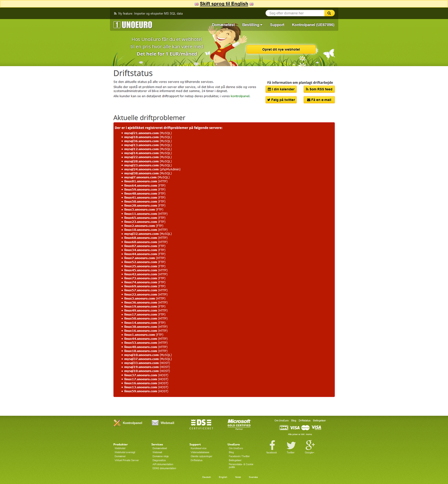This screenshot has height=484, width=448.
Task: Select mysql32.unoeuro.com (MySQL) entry
Action: (148, 234)
